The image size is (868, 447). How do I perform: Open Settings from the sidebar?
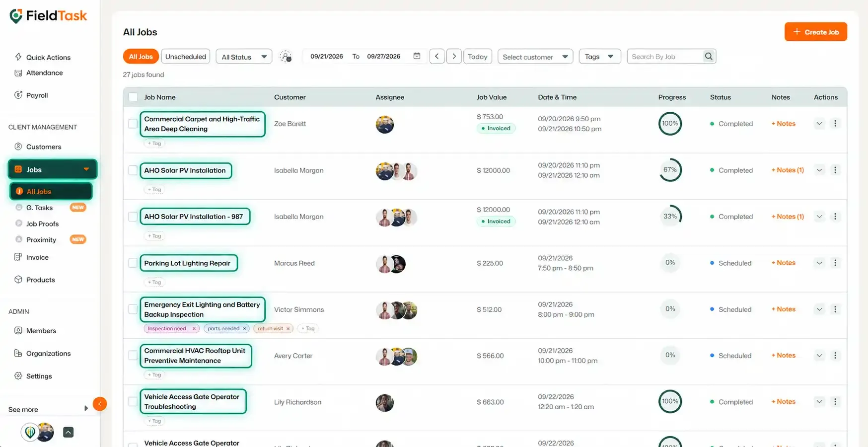33,376
